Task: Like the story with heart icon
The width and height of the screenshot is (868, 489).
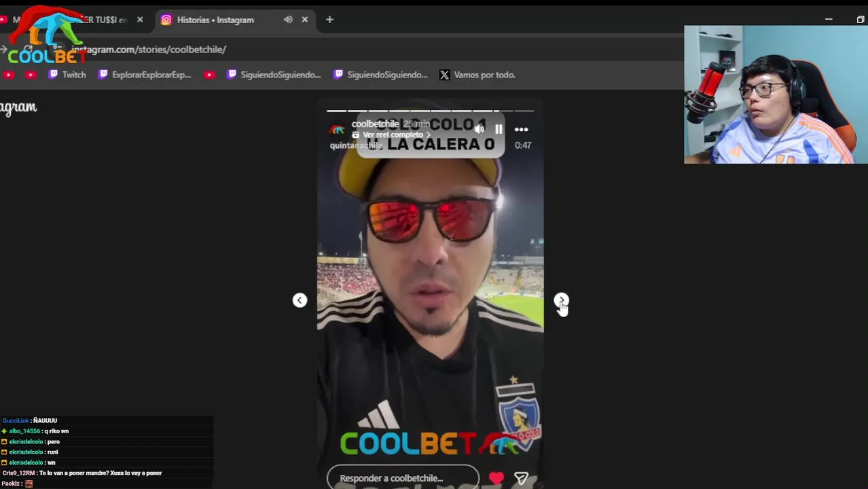Action: [496, 478]
